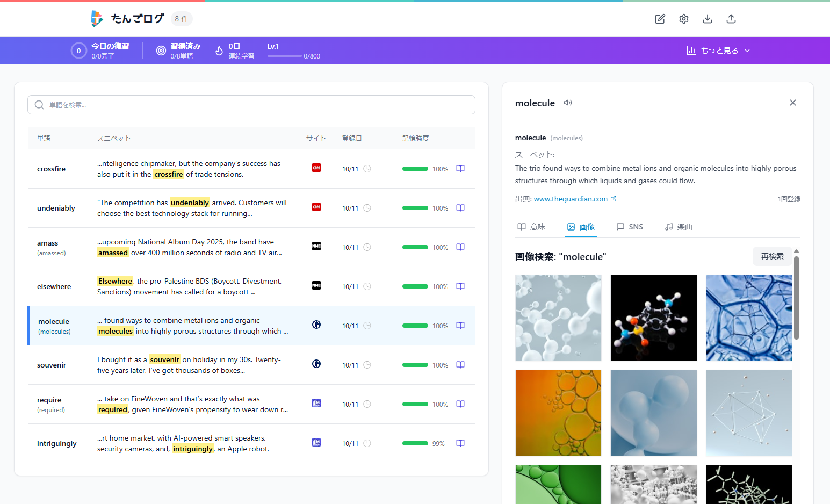Close the molecule detail panel
The image size is (830, 504).
coord(792,103)
